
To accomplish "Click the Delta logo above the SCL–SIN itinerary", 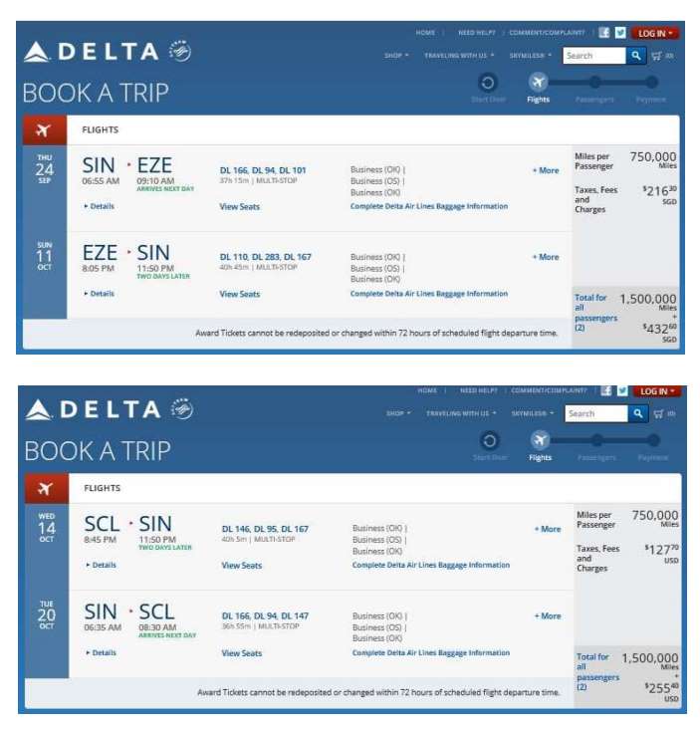I will (x=110, y=409).
